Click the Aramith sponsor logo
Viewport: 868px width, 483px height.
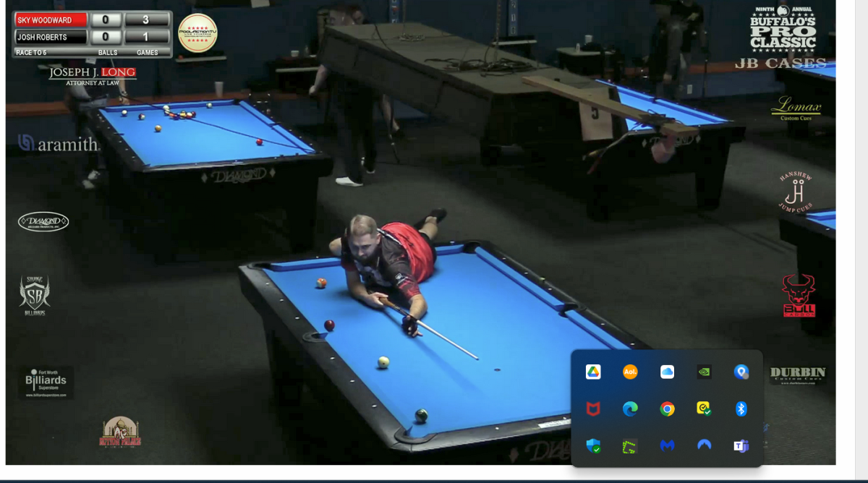coord(59,145)
